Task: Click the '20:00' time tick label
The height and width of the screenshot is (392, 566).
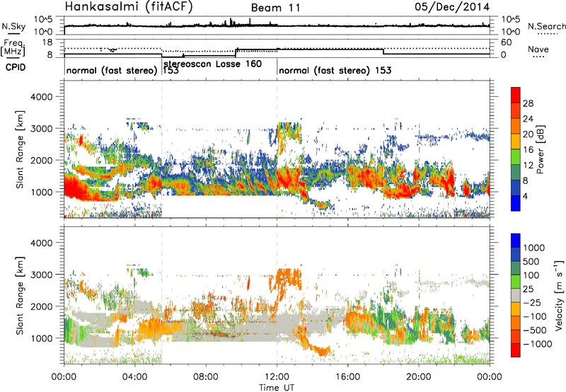Action: (419, 377)
